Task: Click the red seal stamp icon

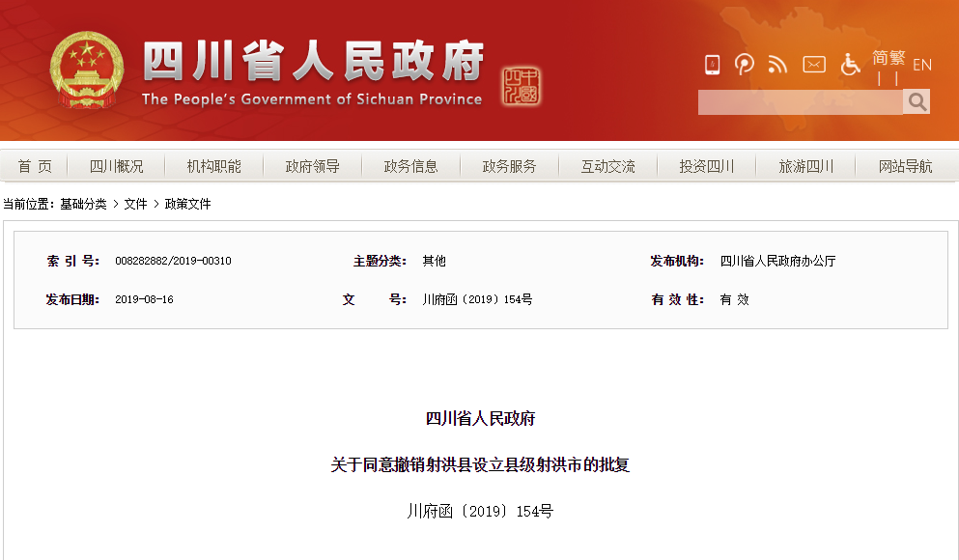Action: pyautogui.click(x=522, y=87)
